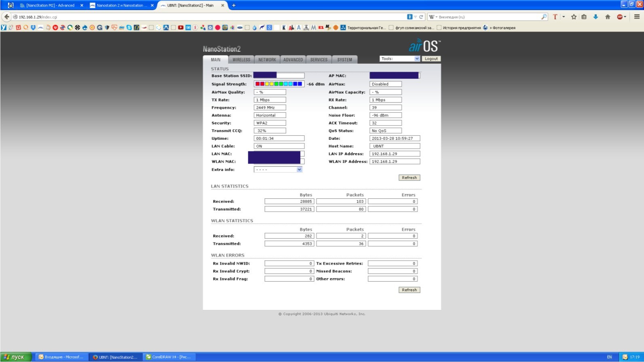Expand the T icon dropdown arrow
Viewport: 644px width, 362px height.
click(x=564, y=17)
